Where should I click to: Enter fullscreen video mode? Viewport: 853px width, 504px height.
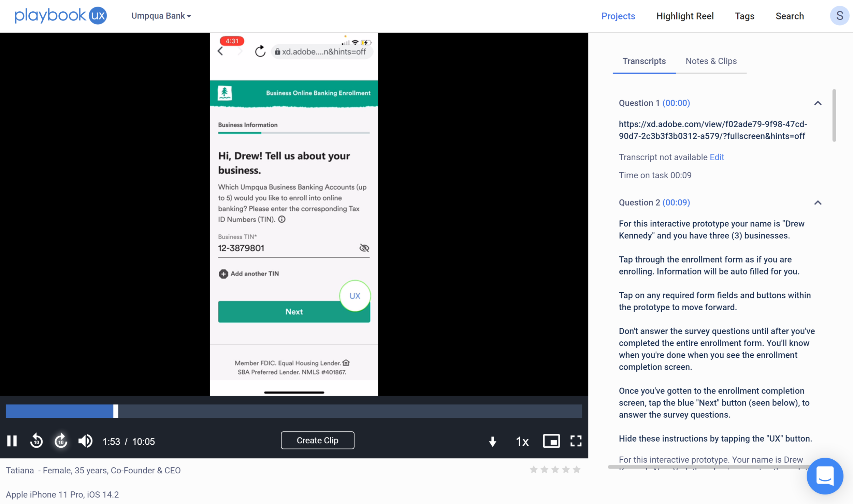coord(576,441)
